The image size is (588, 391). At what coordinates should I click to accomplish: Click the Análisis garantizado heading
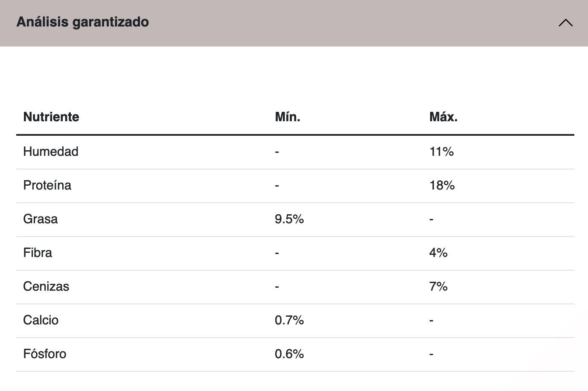pos(83,22)
